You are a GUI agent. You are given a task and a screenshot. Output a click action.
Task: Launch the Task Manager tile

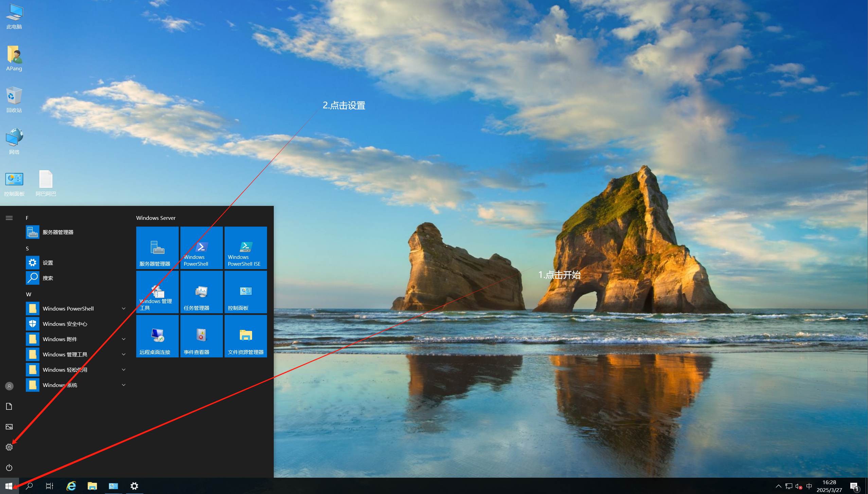coord(201,292)
